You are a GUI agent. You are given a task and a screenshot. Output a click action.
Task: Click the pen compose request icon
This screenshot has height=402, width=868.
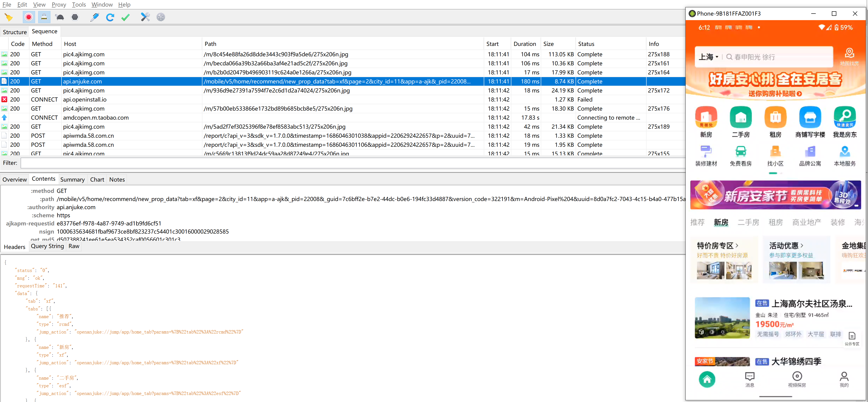point(95,17)
